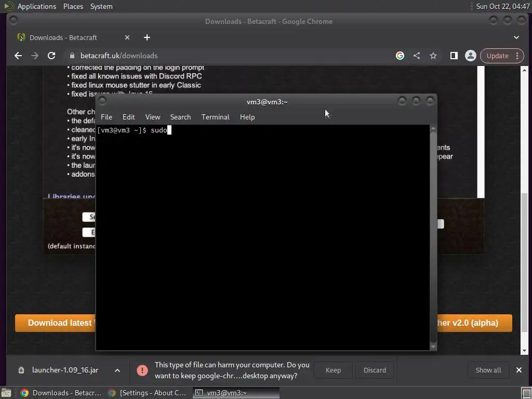Click terminal scrollbar down arrow

coord(433,347)
